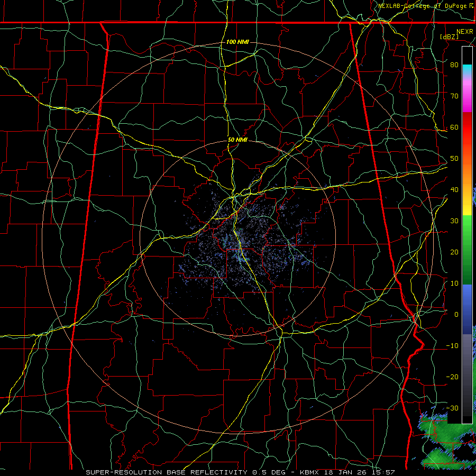476x476 pixels.
Task: Click the -20 value on the dBZ scale
Action: tap(452, 377)
